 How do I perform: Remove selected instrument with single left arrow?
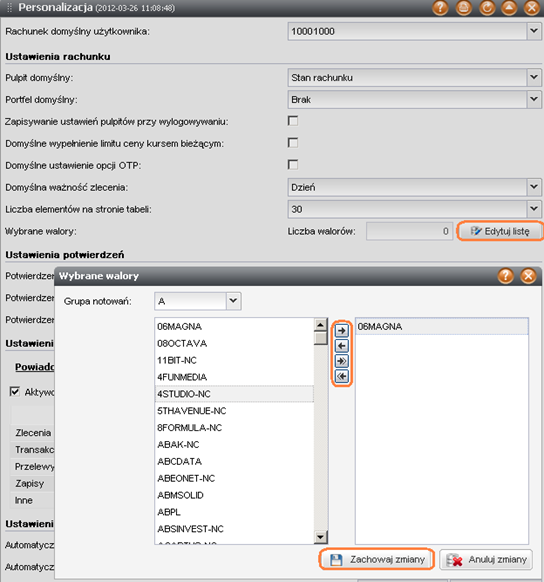point(342,346)
